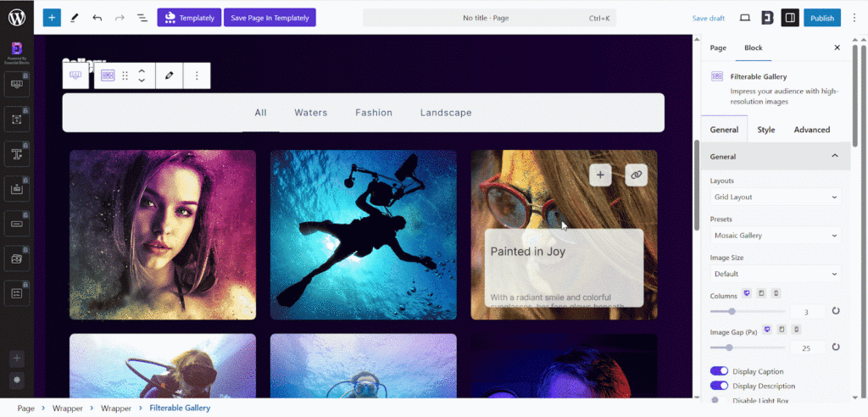Select the Fashion gallery filter
This screenshot has height=417, width=868.
click(374, 113)
